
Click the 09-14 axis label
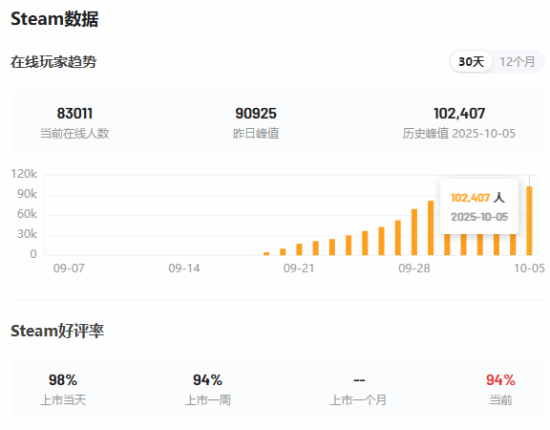click(184, 268)
